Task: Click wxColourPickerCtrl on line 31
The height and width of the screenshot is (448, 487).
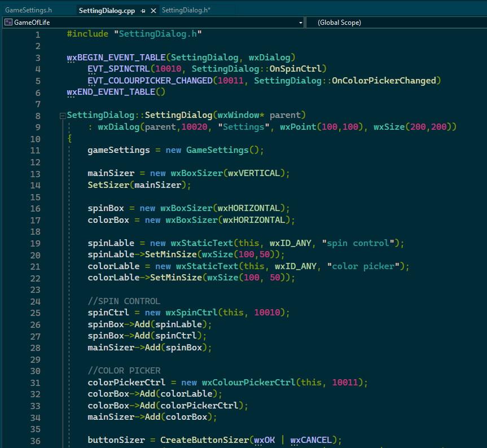Action: click(248, 383)
